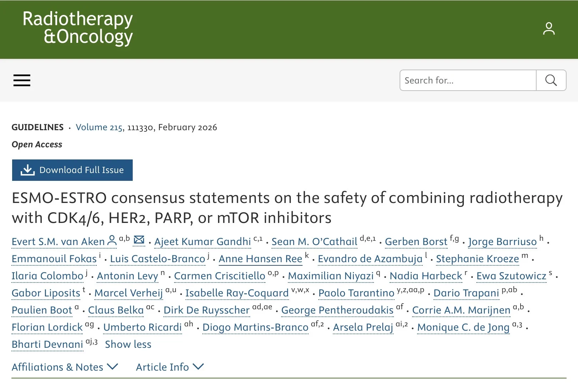Screen dimensions: 578x392
Task: Click the person icon beside Evert van Aken
Action: coord(112,241)
